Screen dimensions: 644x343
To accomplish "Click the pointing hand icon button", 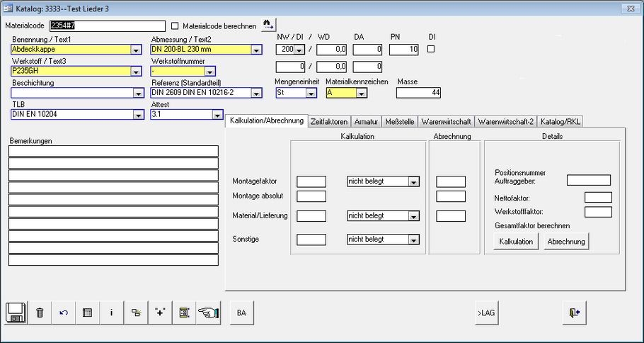I will (x=207, y=313).
